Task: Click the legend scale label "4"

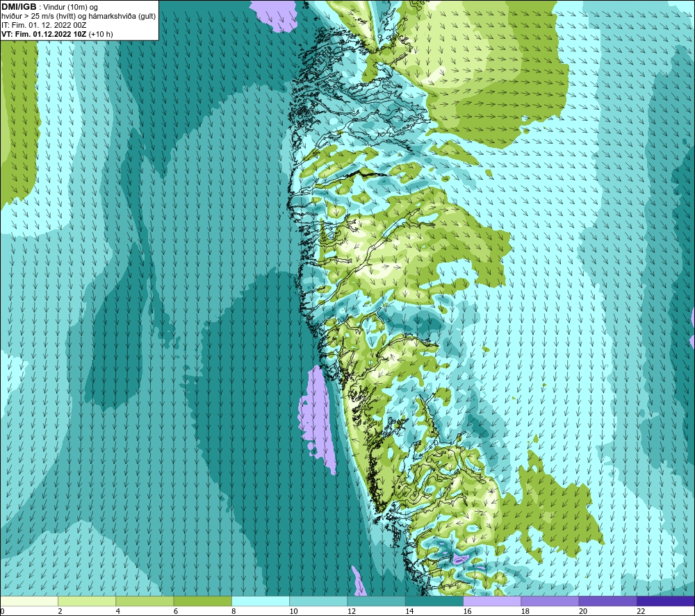Action: point(118,611)
